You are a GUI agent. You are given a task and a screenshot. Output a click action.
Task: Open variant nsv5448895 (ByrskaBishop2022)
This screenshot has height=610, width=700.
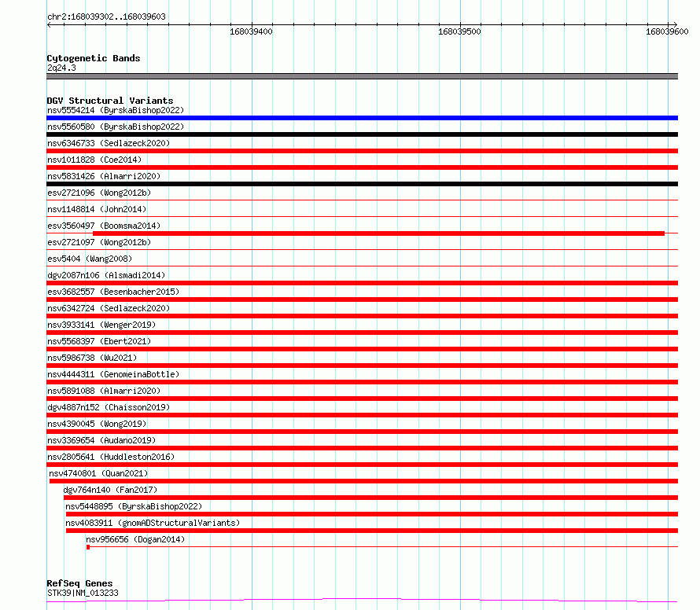click(134, 506)
